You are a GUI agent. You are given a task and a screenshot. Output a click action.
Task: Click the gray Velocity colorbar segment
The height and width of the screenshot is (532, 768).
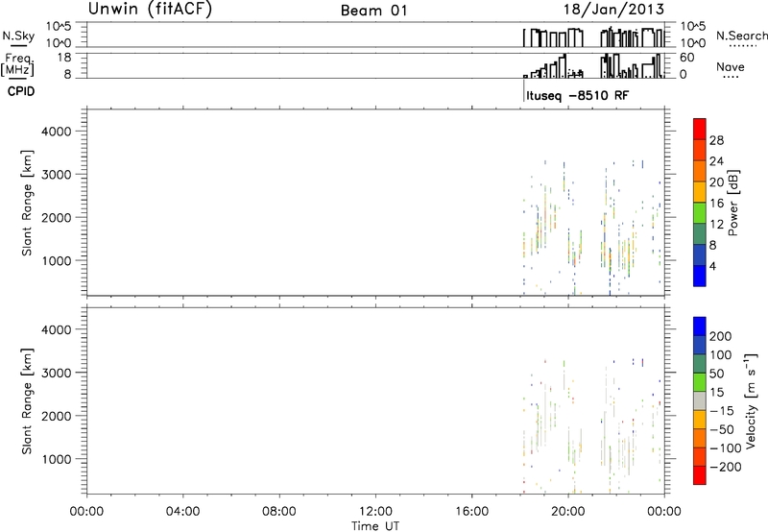700,400
